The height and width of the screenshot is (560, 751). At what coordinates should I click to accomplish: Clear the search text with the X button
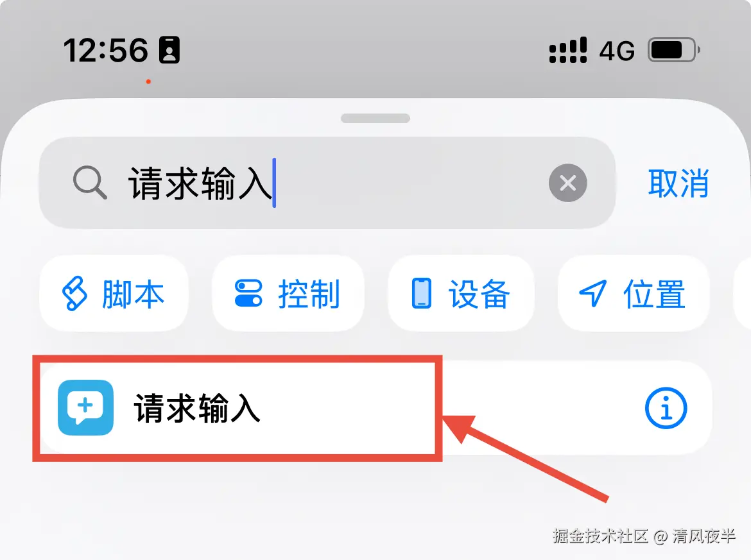[568, 183]
